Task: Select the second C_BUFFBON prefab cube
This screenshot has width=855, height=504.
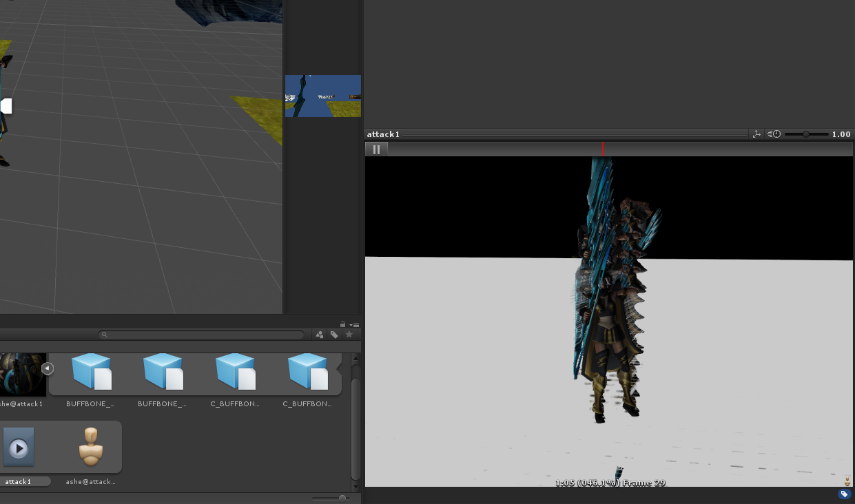Action: [308, 372]
